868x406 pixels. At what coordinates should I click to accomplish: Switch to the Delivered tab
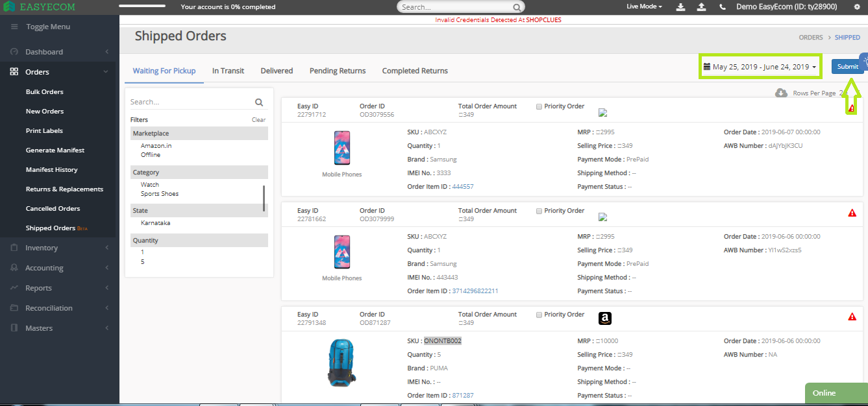point(277,71)
